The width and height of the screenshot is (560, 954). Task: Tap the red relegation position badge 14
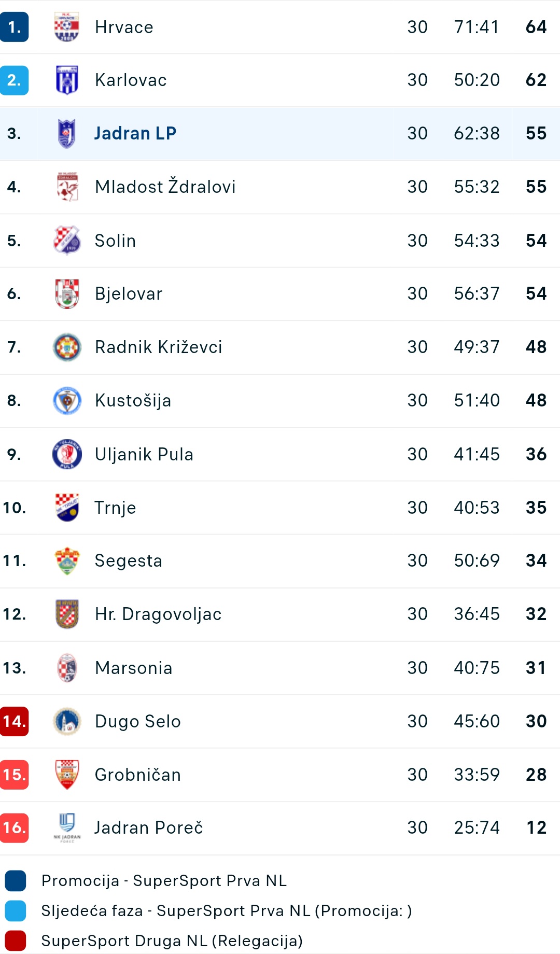click(14, 721)
